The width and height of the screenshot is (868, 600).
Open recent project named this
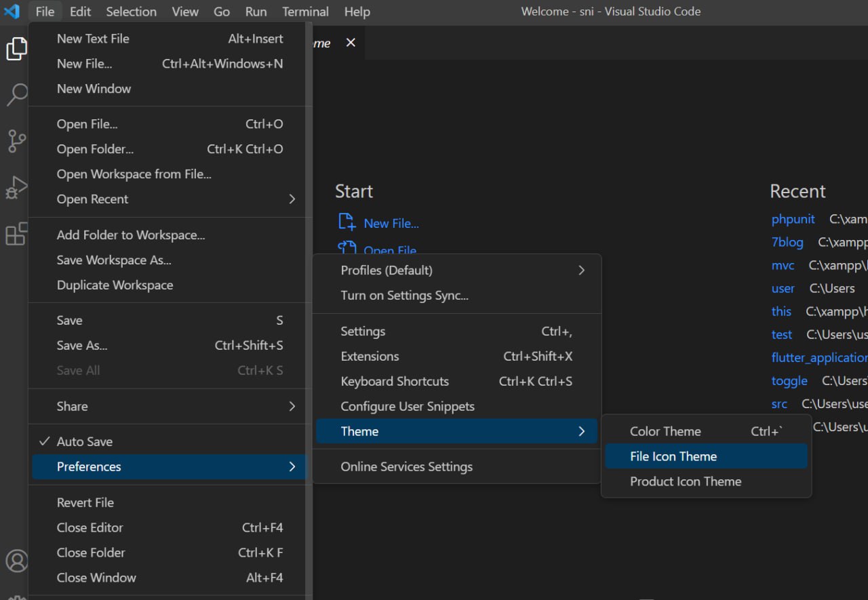coord(781,311)
